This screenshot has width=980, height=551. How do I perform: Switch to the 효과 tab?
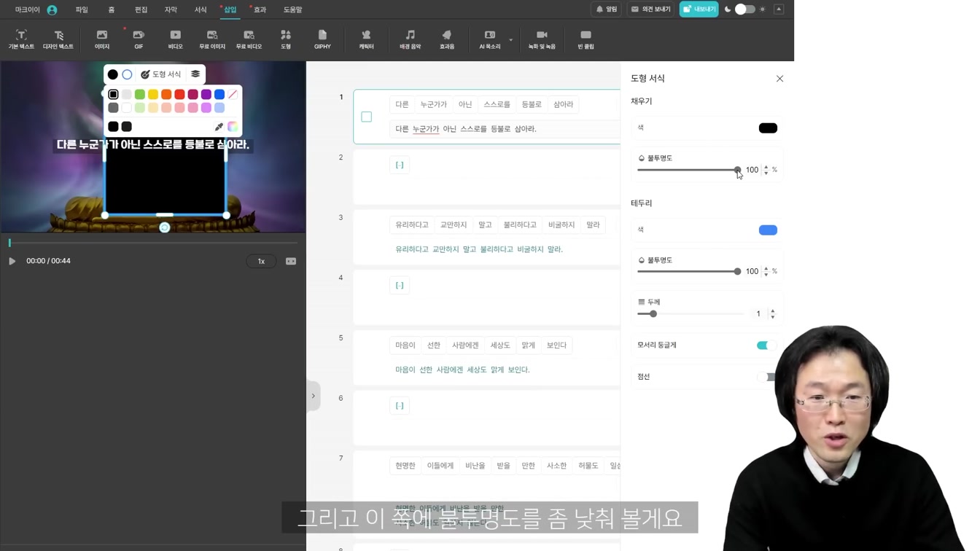(x=260, y=9)
